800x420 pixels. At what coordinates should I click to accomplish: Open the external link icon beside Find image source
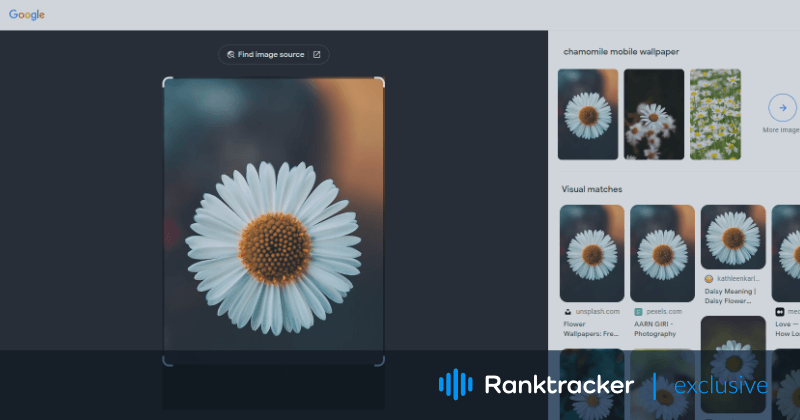coord(317,55)
